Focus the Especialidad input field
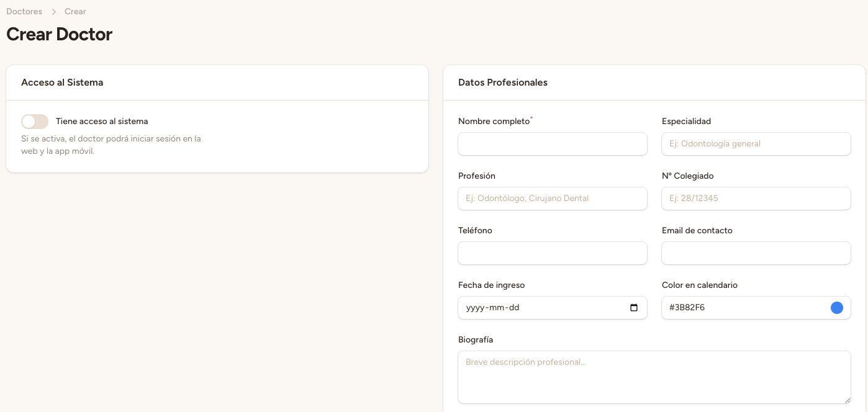868x412 pixels. [x=756, y=144]
